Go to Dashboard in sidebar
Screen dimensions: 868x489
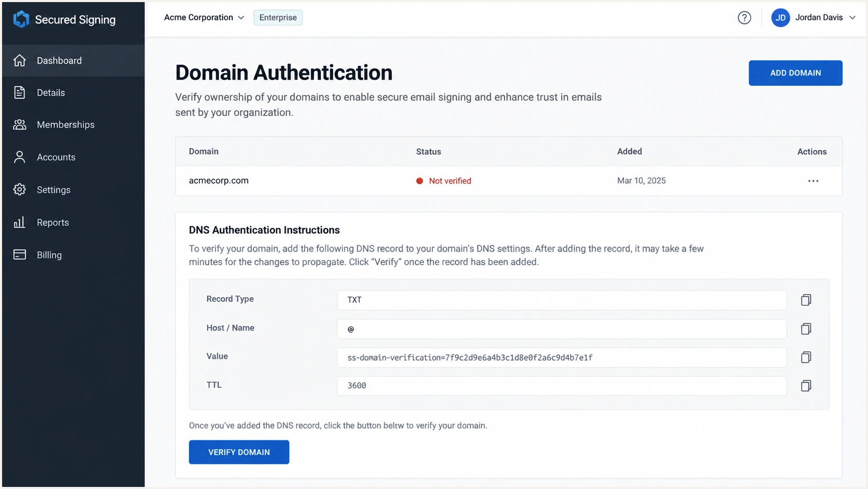[73, 60]
